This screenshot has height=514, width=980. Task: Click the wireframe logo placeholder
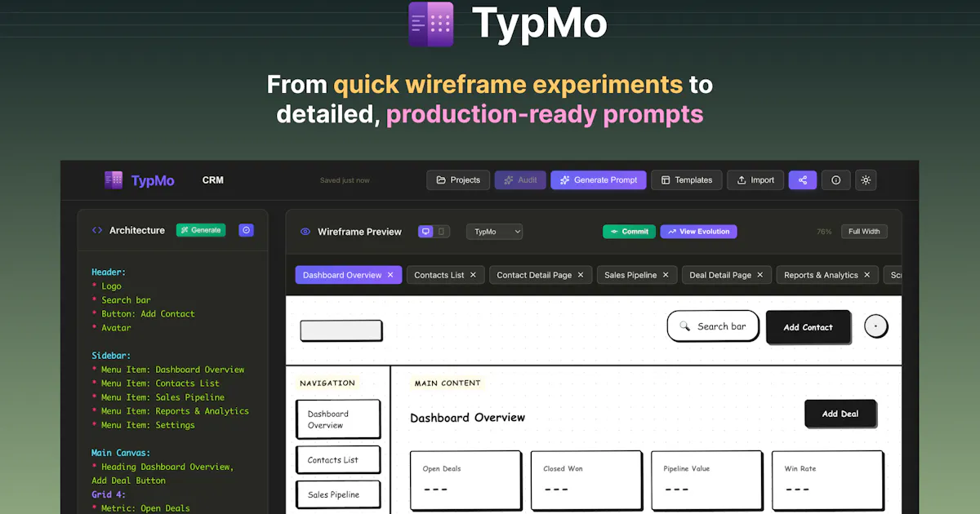click(341, 330)
